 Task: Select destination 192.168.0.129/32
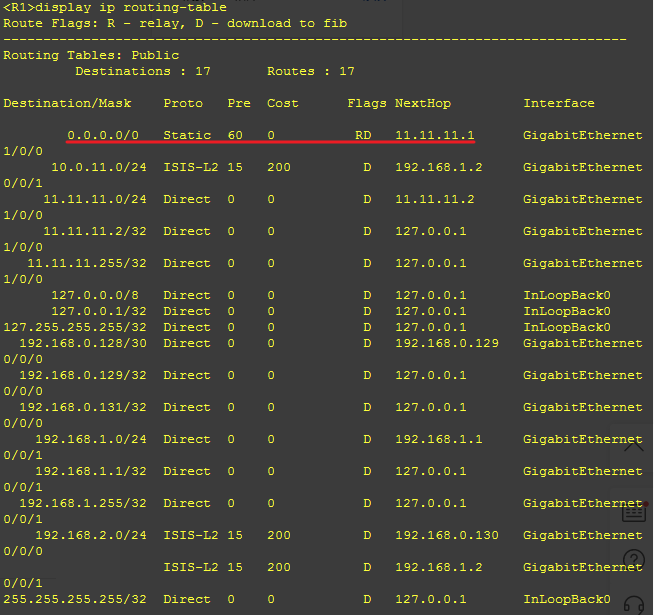(x=83, y=376)
